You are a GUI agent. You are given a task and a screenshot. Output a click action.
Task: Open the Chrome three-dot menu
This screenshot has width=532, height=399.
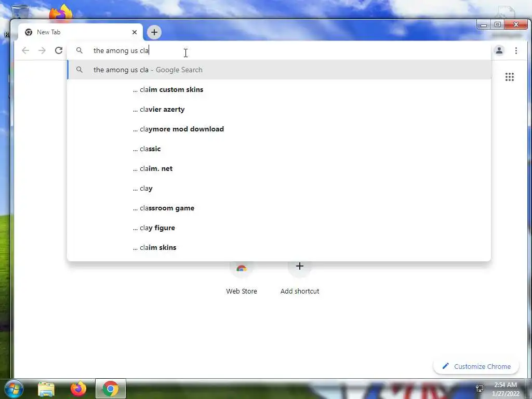click(516, 50)
